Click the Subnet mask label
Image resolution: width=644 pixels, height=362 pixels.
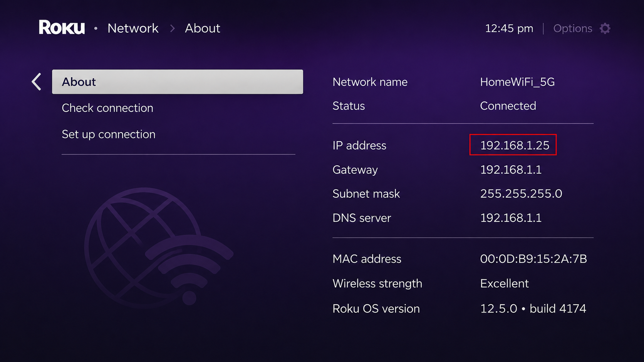(366, 194)
